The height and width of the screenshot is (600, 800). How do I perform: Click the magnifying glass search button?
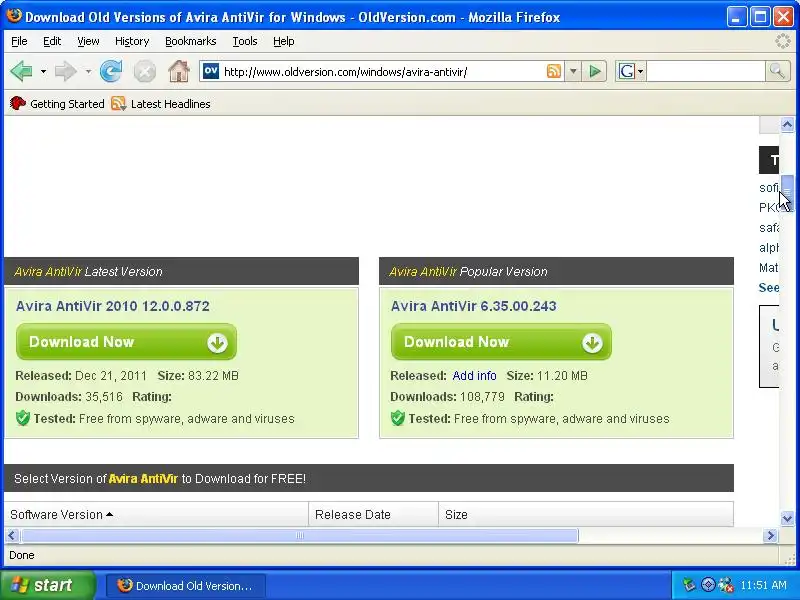coord(777,71)
